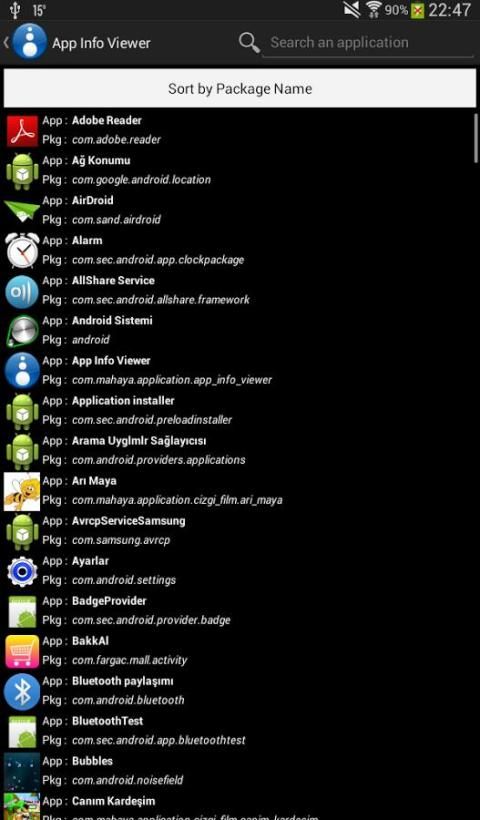Click the Sort by Package Name button
480x820 pixels.
[240, 88]
